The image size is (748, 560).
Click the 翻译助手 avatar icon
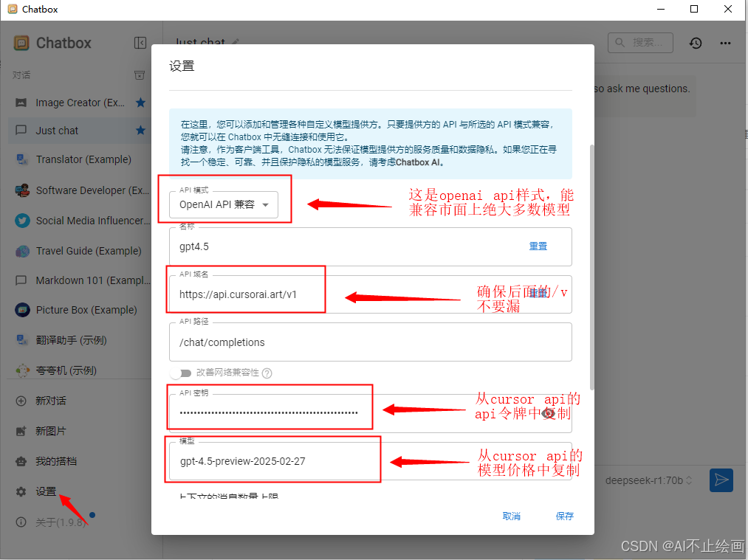point(22,340)
